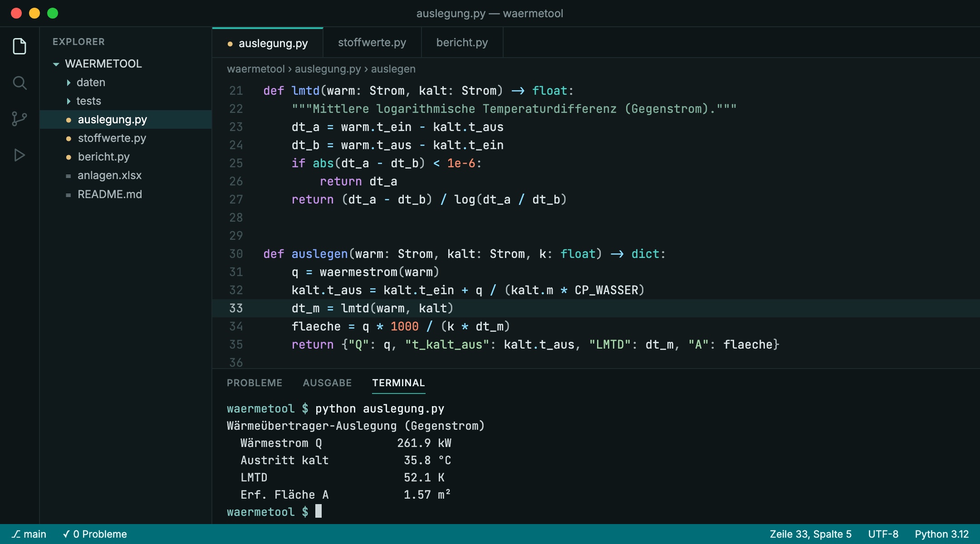The height and width of the screenshot is (544, 980).
Task: Click the file icon beside anlagen.xlsx
Action: coord(68,176)
